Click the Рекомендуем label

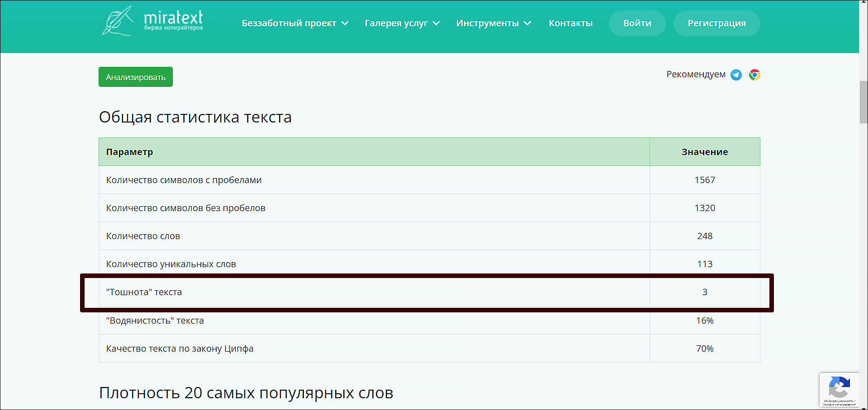(696, 75)
